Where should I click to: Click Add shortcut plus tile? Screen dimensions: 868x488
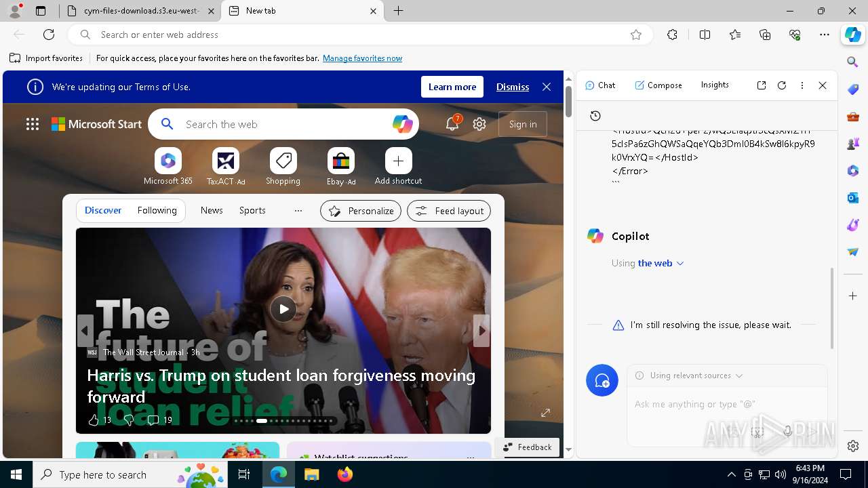click(x=398, y=166)
